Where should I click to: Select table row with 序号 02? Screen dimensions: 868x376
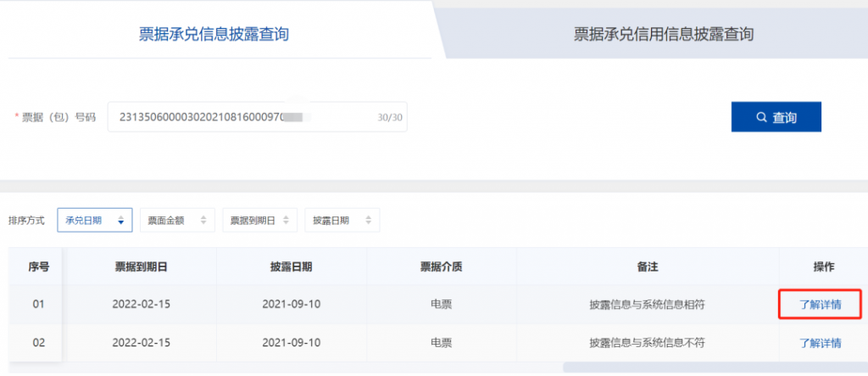tap(438, 343)
